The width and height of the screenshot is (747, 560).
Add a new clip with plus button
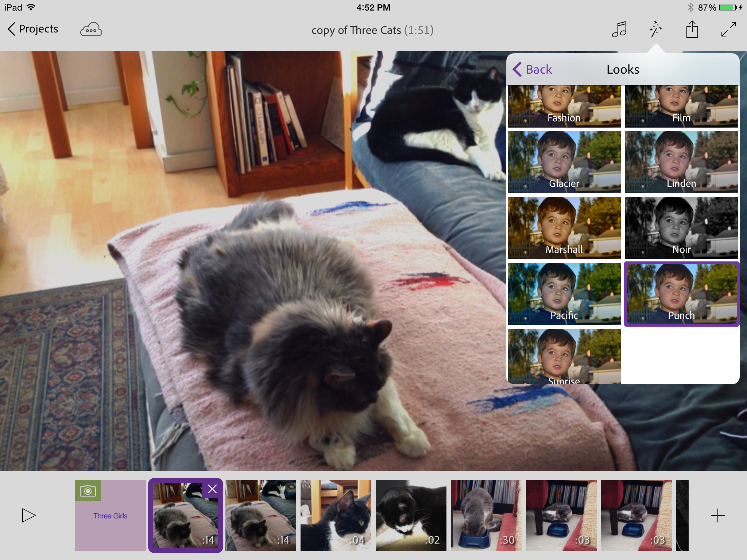717,516
